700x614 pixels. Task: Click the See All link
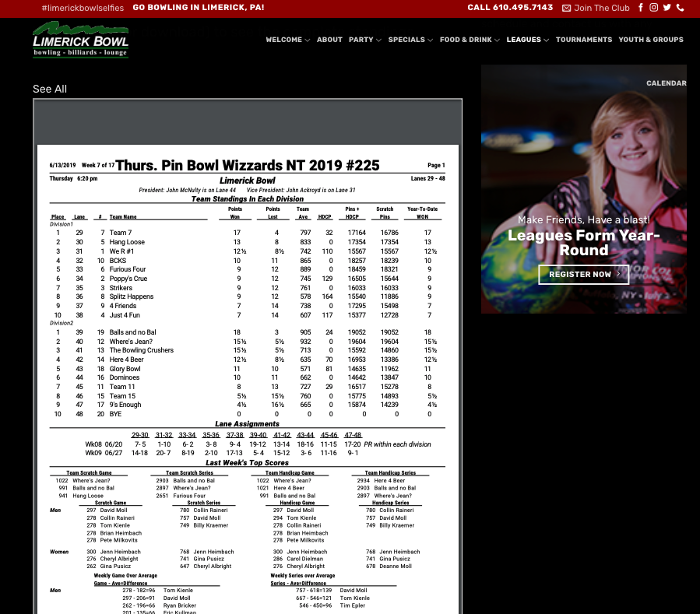49,89
